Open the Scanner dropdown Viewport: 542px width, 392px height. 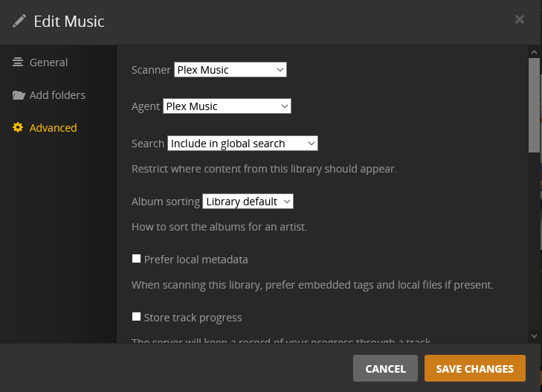[x=230, y=70]
